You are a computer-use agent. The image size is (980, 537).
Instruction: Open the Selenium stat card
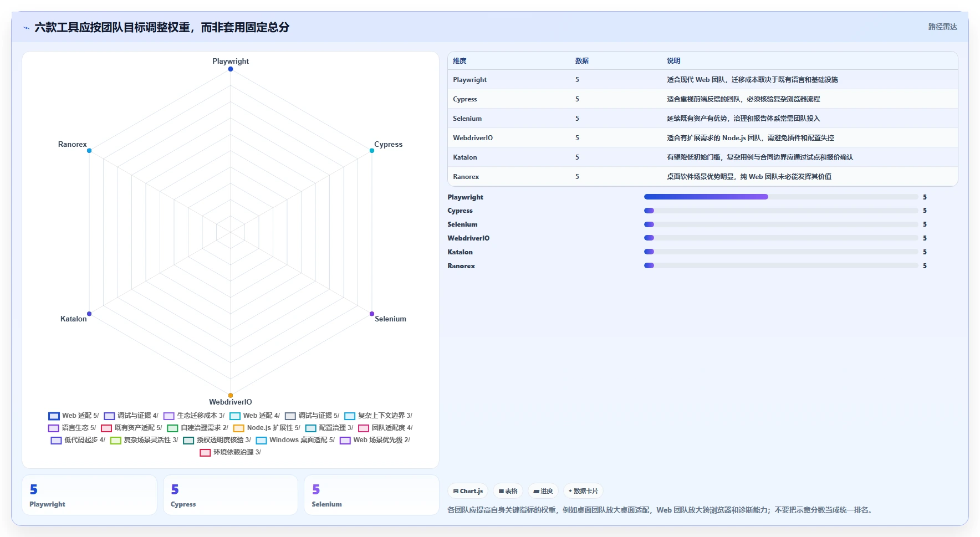[371, 495]
